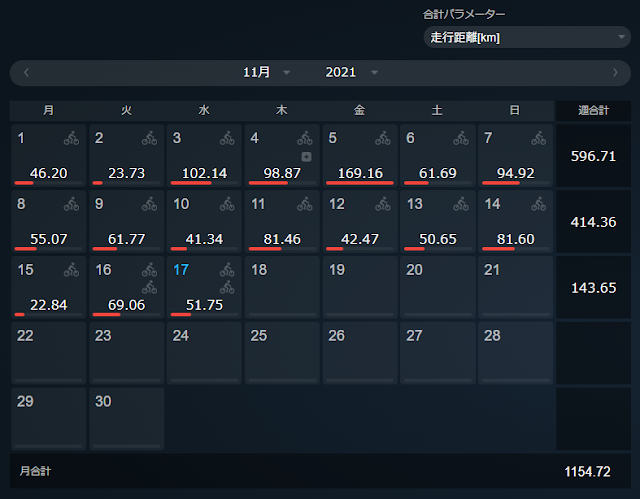Click the 月合計 label
The image size is (640, 499).
(x=36, y=472)
